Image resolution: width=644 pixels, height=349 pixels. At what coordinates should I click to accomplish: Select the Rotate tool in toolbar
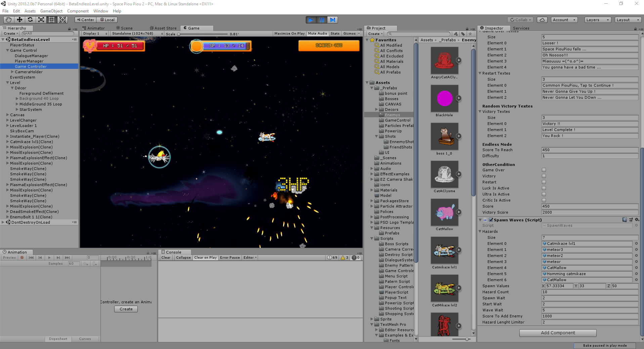[30, 20]
